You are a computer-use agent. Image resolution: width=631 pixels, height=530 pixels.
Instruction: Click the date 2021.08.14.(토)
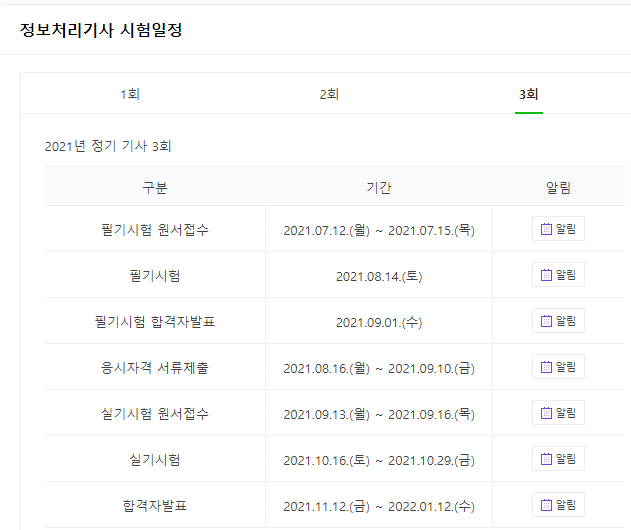coord(379,276)
